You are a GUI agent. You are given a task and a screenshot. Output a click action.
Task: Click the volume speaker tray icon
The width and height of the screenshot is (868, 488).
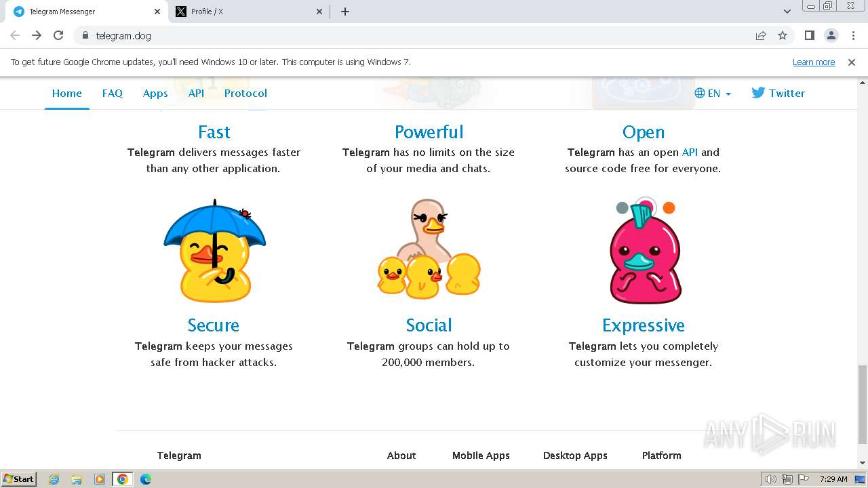770,479
